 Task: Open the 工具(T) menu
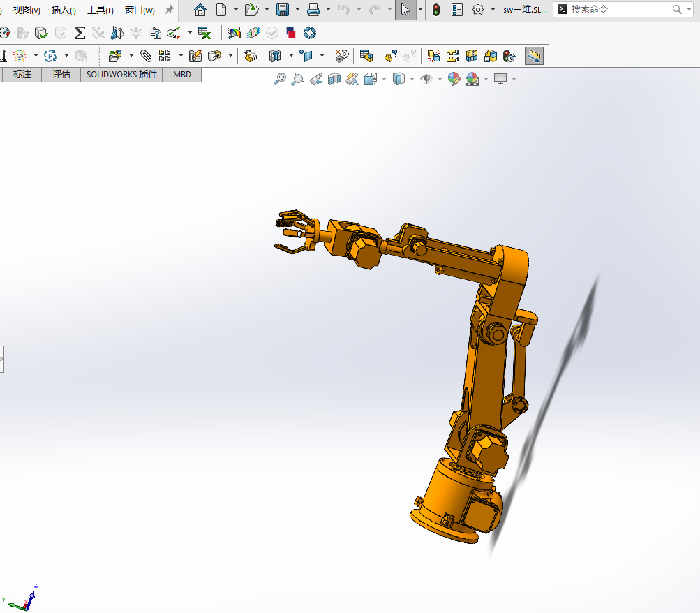[100, 10]
